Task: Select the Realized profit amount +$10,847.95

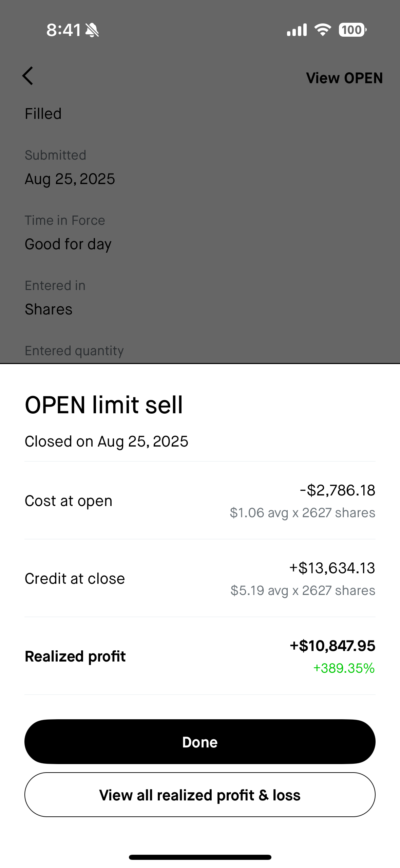Action: [332, 646]
